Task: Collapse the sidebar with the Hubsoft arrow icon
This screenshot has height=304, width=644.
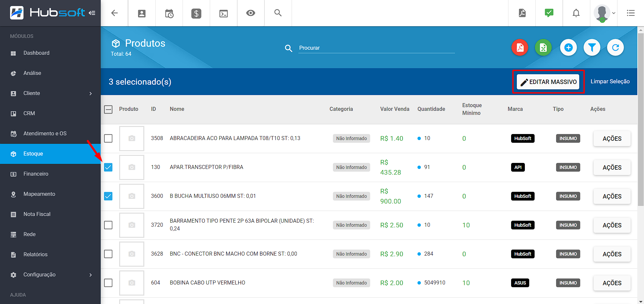Action: (x=92, y=13)
